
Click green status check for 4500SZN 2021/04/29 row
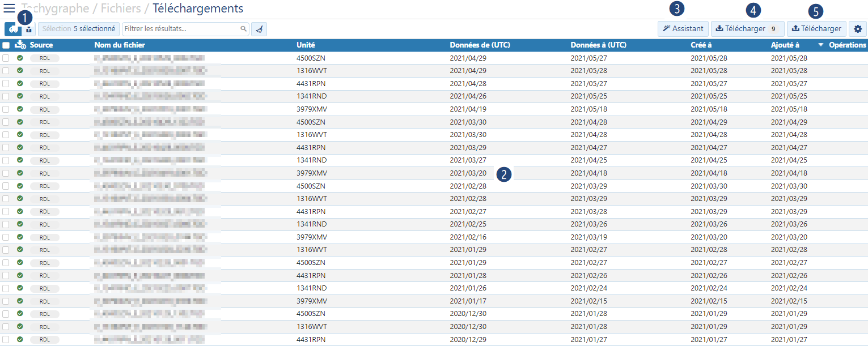click(x=20, y=58)
